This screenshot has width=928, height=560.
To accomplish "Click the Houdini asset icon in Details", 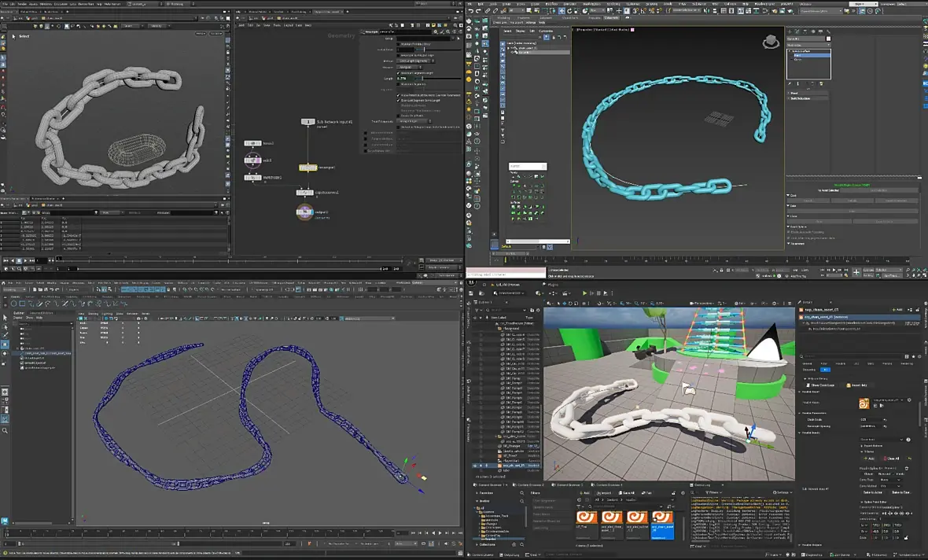I will pos(864,403).
